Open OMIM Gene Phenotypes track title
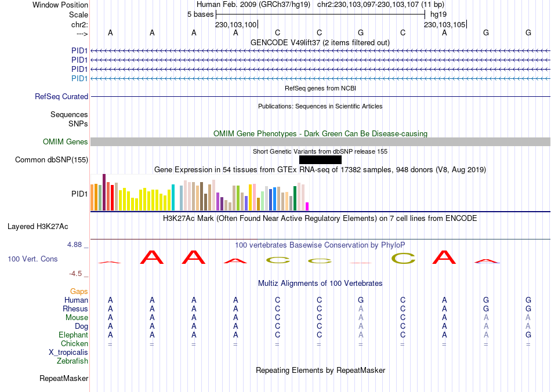 (320, 133)
